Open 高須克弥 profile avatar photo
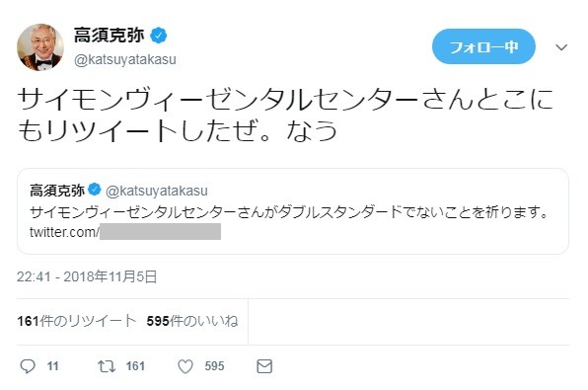588x390 pixels. click(40, 47)
